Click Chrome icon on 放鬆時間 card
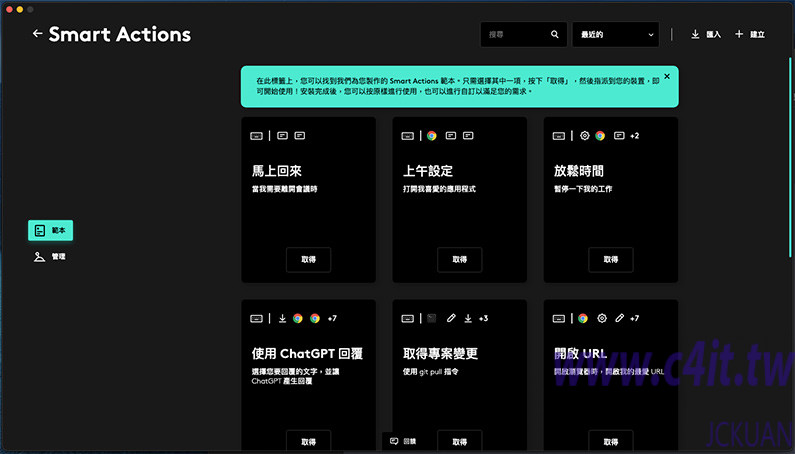Image resolution: width=795 pixels, height=454 pixels. coord(600,135)
